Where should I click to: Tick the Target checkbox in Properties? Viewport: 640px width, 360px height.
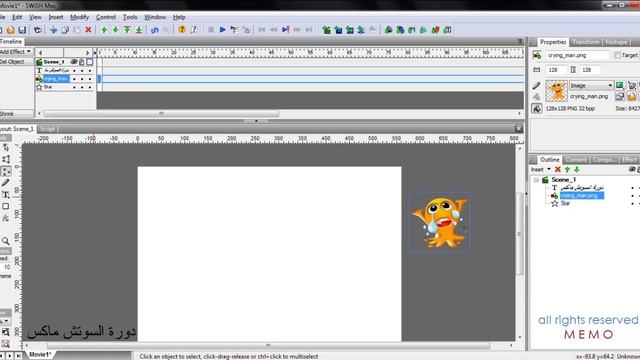pyautogui.click(x=618, y=55)
